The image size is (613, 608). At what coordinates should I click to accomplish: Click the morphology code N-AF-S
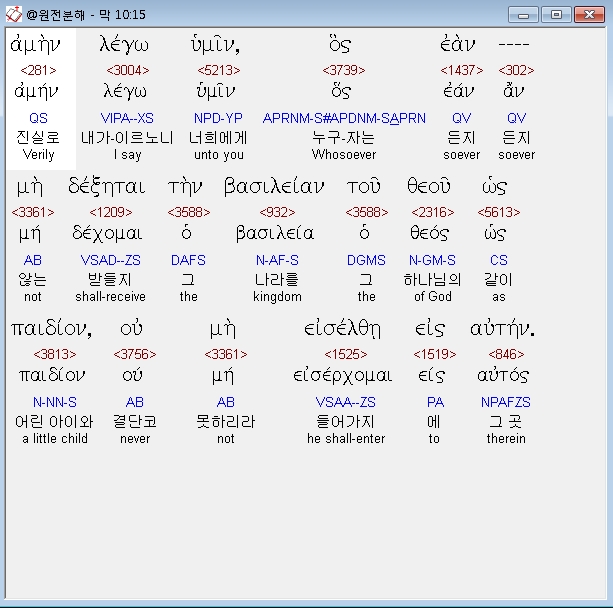point(277,260)
